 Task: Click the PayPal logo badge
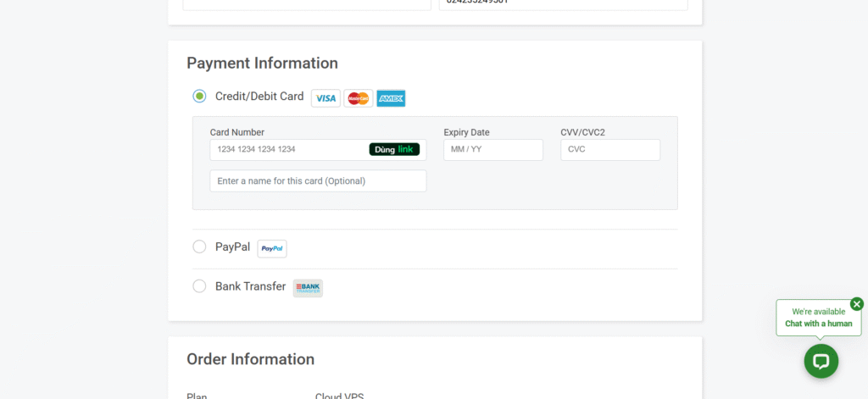(x=272, y=248)
